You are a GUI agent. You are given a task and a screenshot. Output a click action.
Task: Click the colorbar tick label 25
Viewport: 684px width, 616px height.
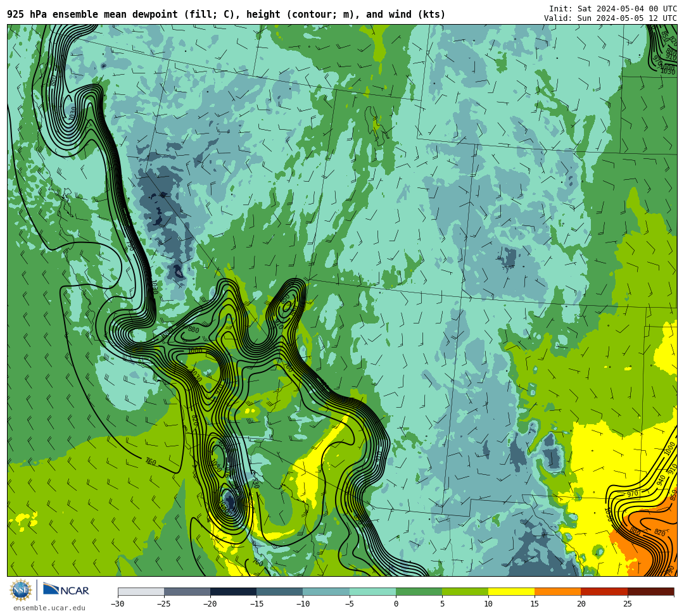point(627,604)
